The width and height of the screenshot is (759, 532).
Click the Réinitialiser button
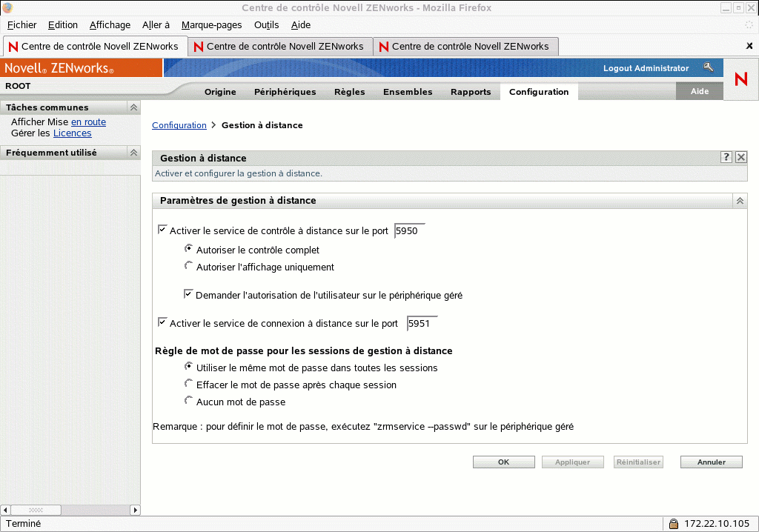(x=638, y=462)
